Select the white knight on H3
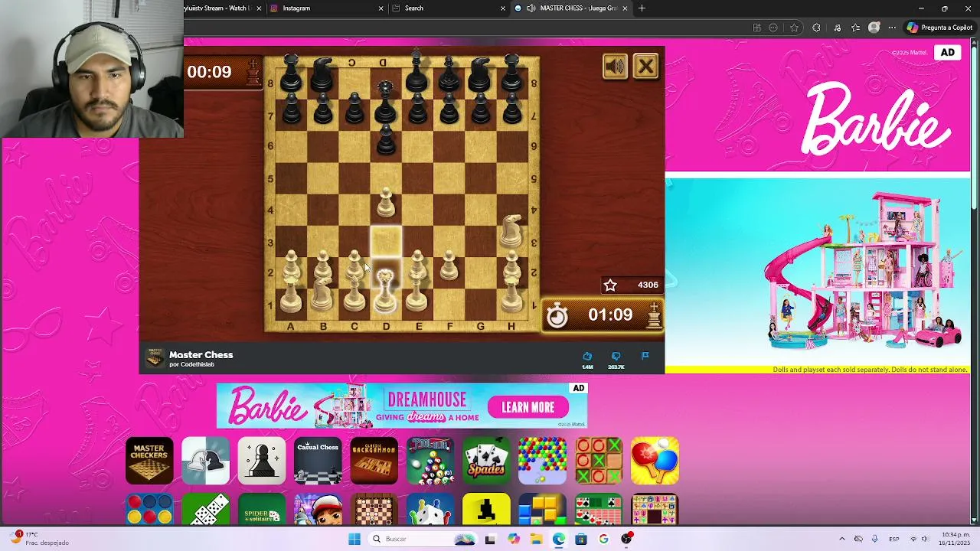Image resolution: width=980 pixels, height=551 pixels. pos(511,231)
